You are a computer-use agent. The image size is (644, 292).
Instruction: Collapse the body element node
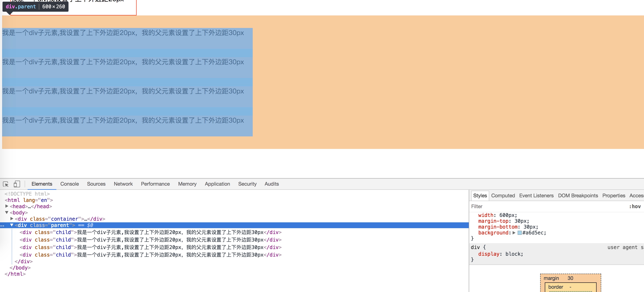tap(7, 212)
